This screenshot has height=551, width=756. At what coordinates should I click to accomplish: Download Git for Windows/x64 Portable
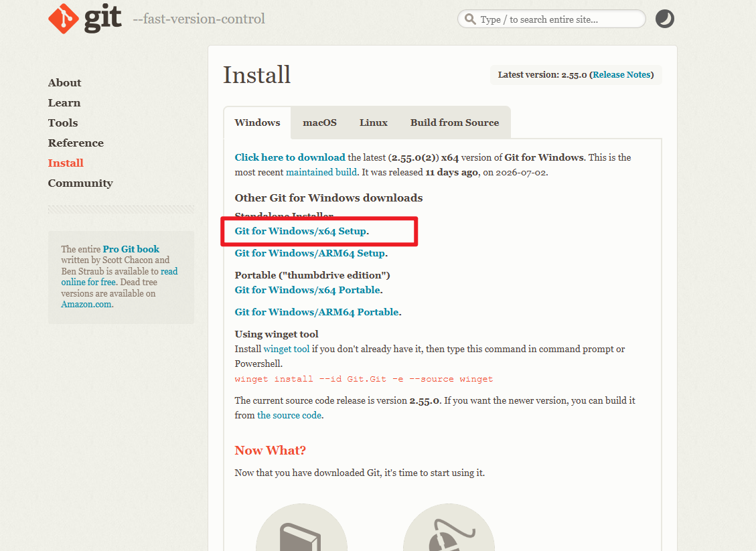tap(307, 290)
